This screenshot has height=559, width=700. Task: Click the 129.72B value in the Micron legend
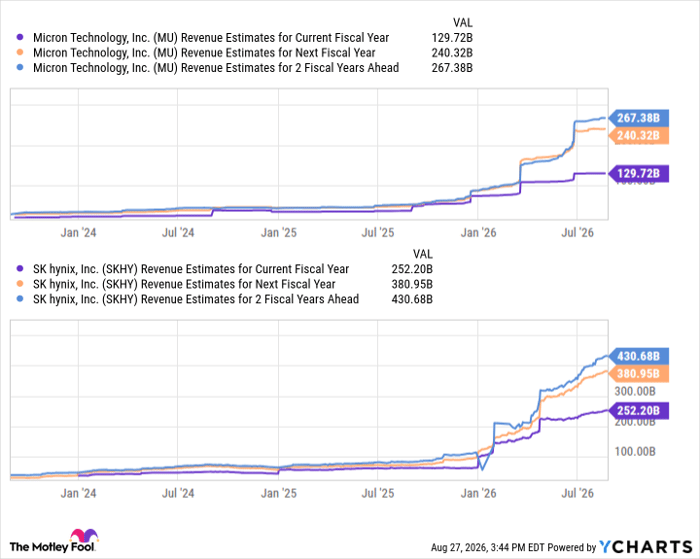[x=452, y=38]
